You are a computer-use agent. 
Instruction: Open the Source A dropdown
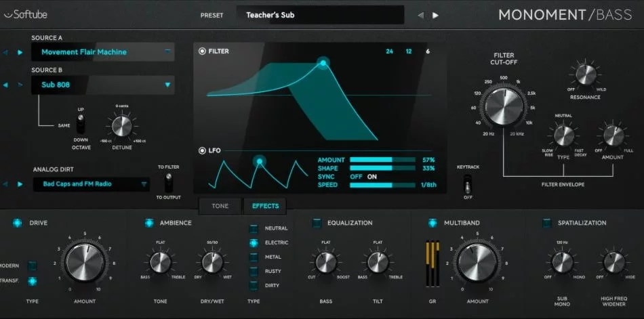click(x=102, y=52)
